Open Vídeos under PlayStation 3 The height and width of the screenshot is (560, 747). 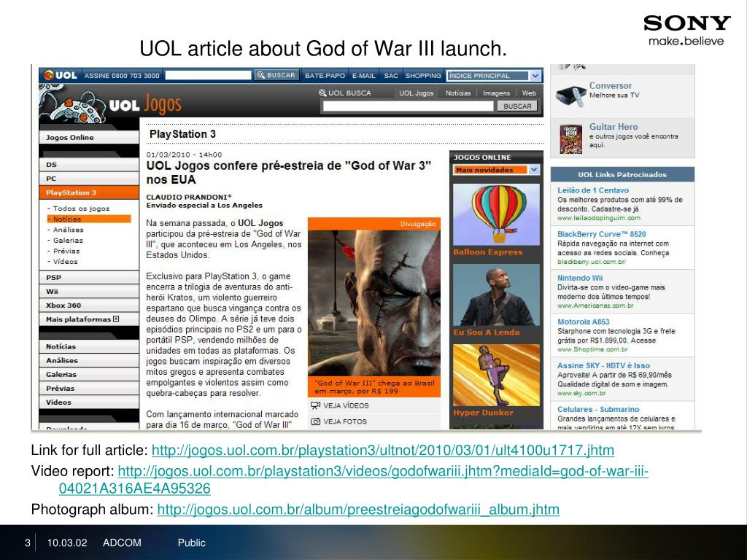(x=65, y=262)
